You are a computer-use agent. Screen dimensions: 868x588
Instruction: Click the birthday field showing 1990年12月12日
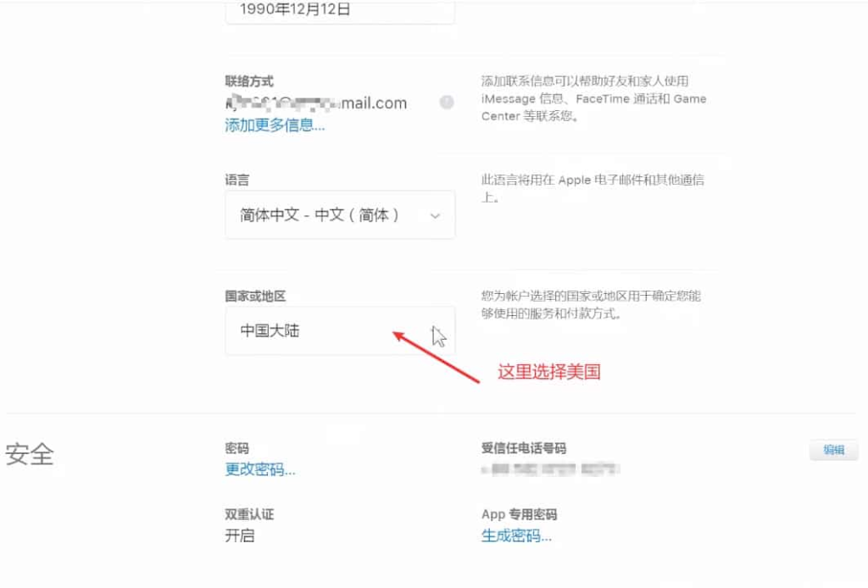[340, 10]
